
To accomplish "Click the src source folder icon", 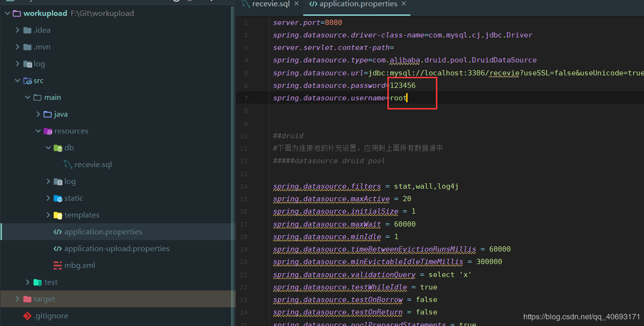I will (x=27, y=81).
